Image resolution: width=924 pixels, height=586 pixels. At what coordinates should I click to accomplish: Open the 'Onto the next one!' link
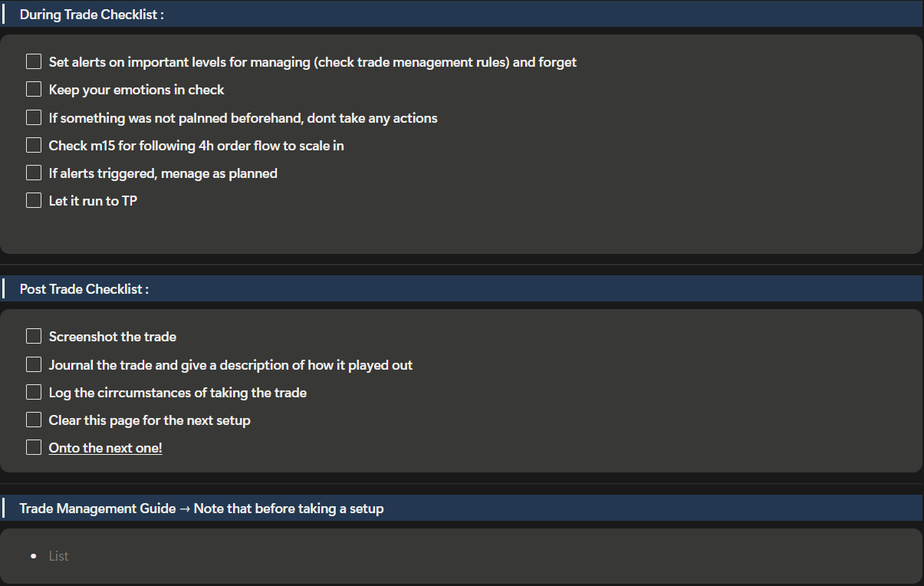[x=105, y=448]
